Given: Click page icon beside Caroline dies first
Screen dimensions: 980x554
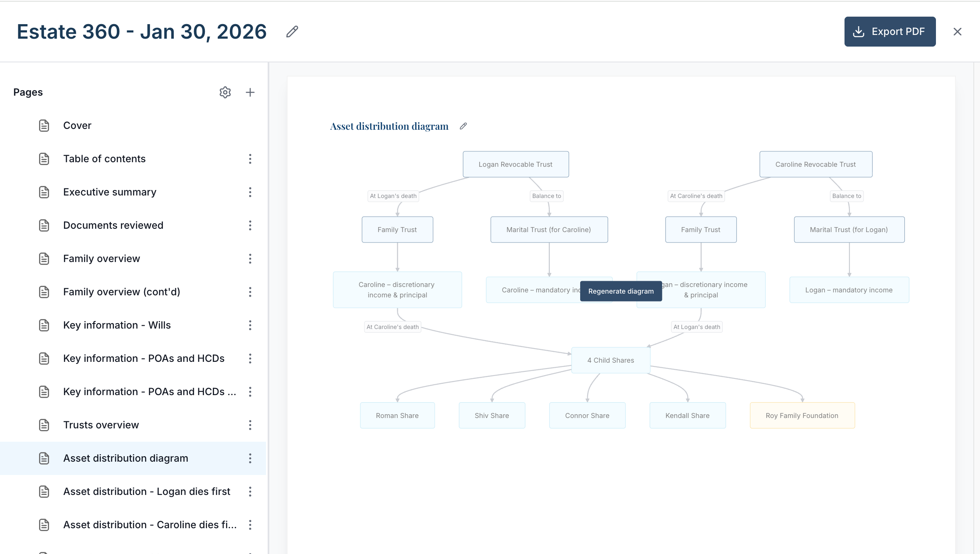Looking at the screenshot, I should [44, 525].
